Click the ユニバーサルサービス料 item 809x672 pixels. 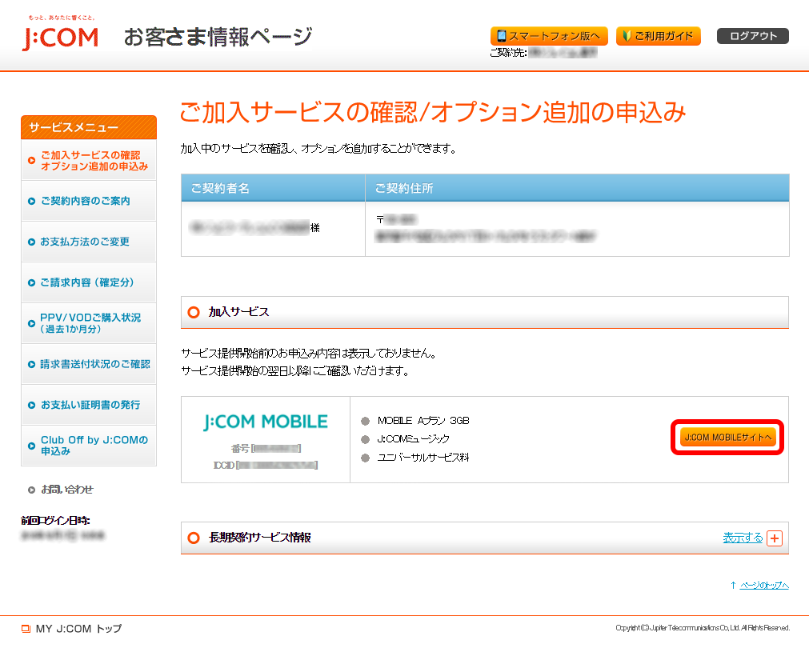click(x=423, y=458)
